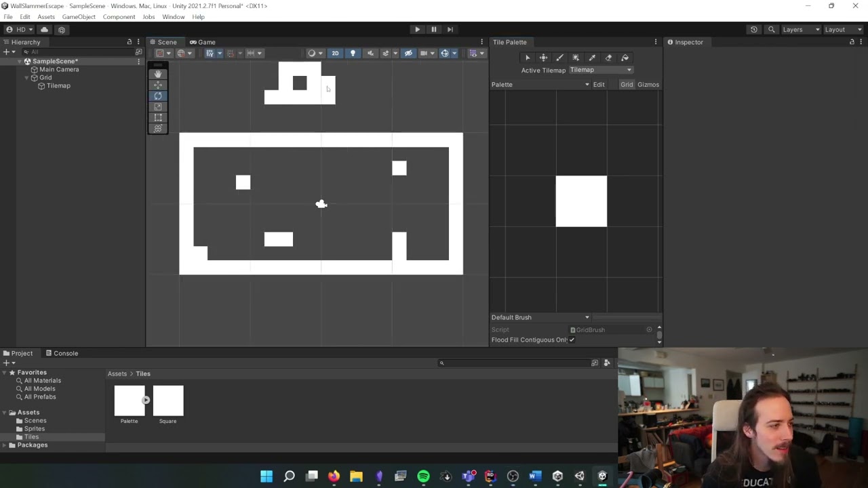Image resolution: width=868 pixels, height=488 pixels.
Task: Toggle Flood Fill Contiguous Only checkbox
Action: [x=572, y=340]
